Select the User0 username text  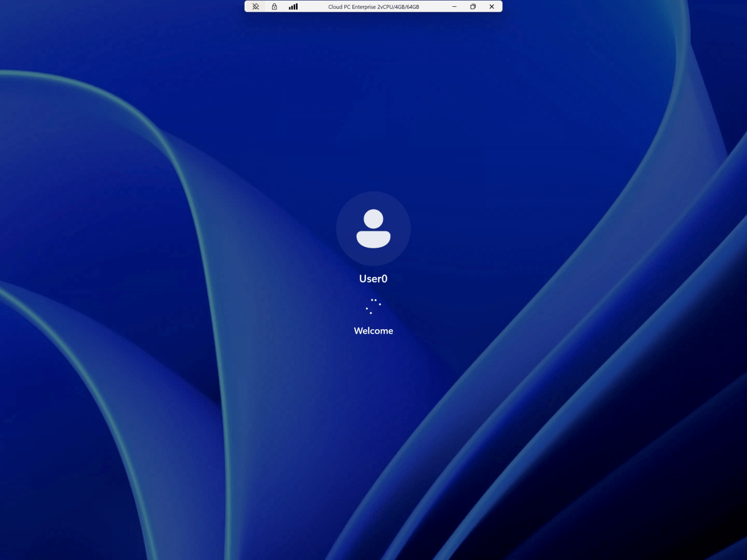[373, 278]
